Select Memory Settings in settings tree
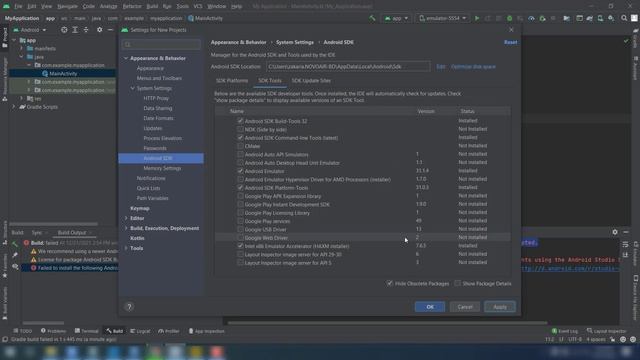The width and height of the screenshot is (640, 360). 162,168
